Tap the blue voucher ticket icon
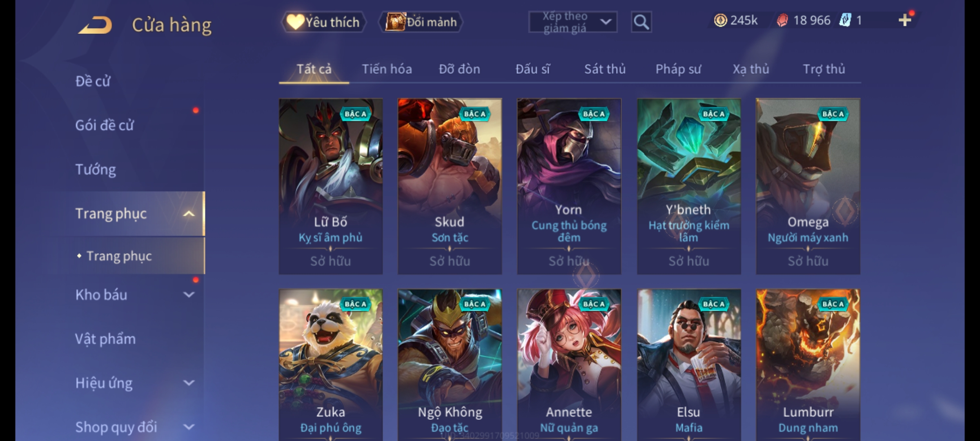980x441 pixels. point(845,20)
